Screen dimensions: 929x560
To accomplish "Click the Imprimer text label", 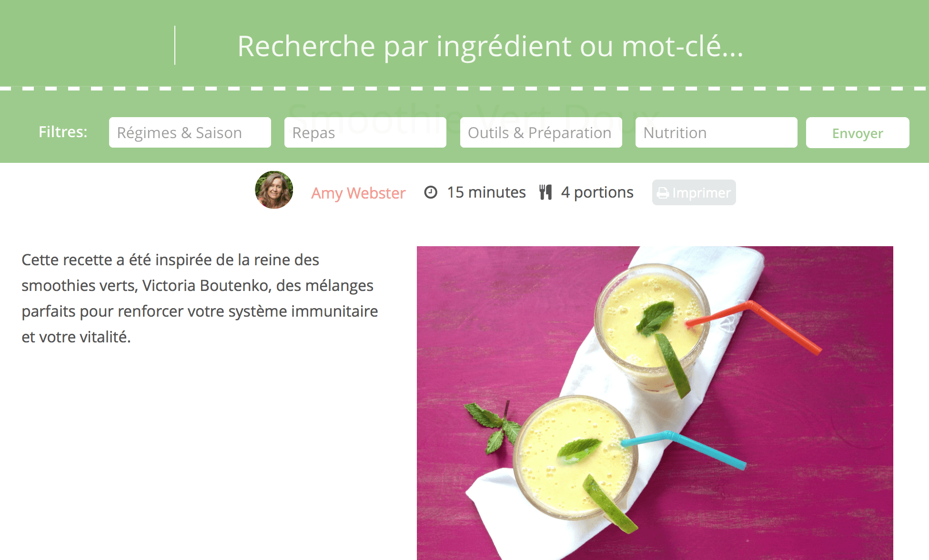I will pos(701,193).
